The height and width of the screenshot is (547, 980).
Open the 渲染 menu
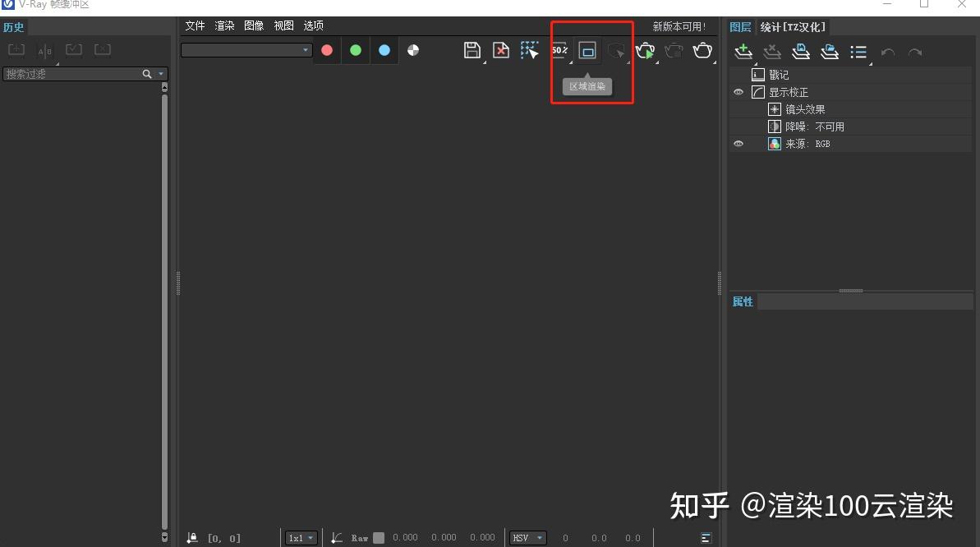224,25
